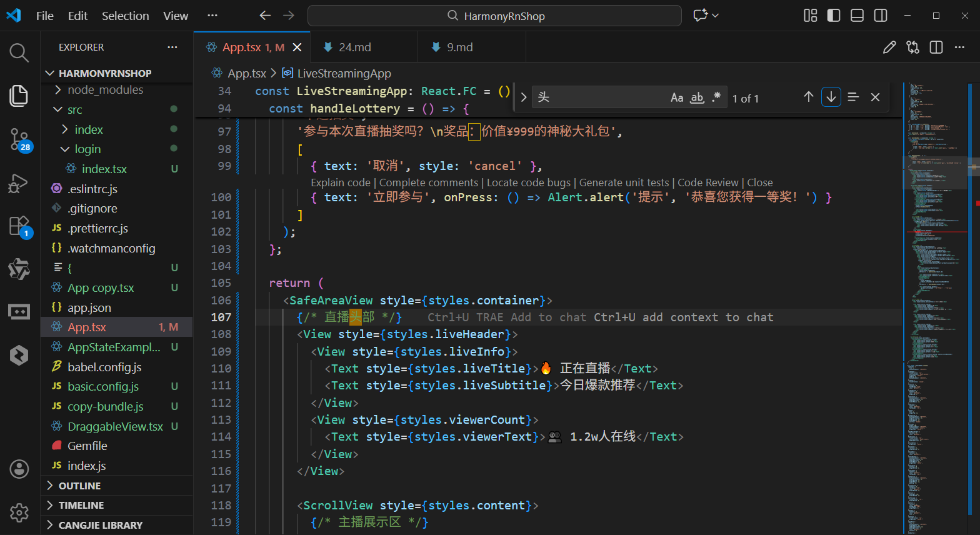Expand the node_modules folder
This screenshot has width=980, height=535.
coord(105,90)
